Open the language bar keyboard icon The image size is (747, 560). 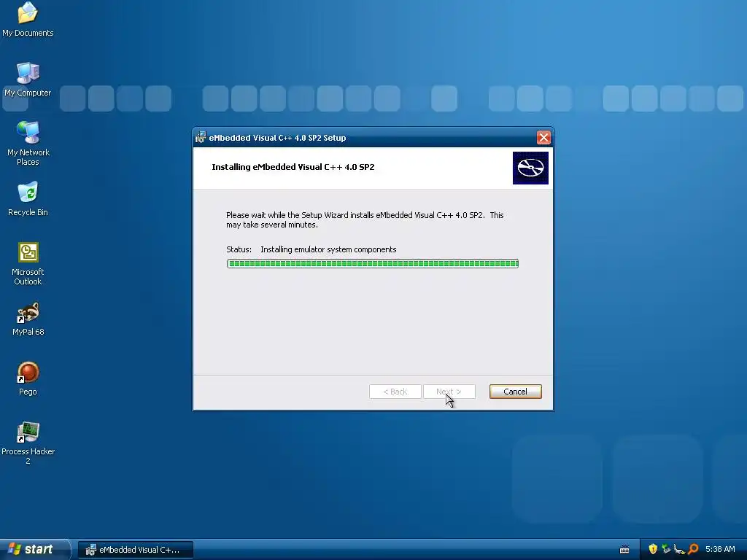click(624, 550)
